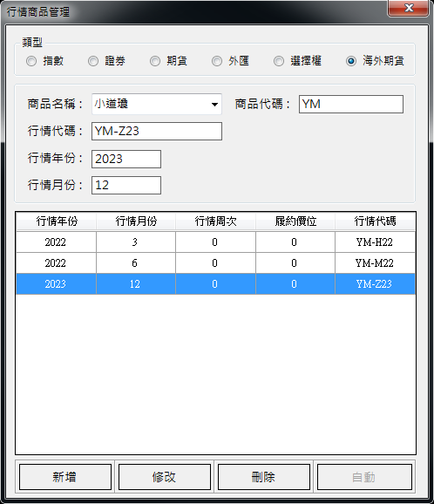Focus the 行情代碼 text box
Image resolution: width=434 pixels, height=504 pixels.
tap(157, 131)
